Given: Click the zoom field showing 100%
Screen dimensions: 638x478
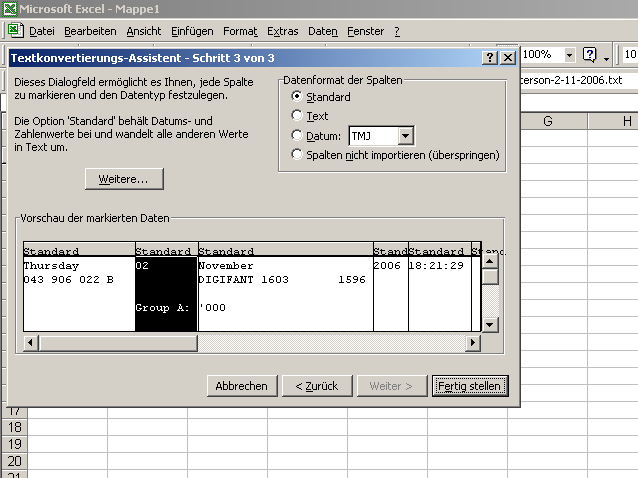Looking at the screenshot, I should point(542,54).
